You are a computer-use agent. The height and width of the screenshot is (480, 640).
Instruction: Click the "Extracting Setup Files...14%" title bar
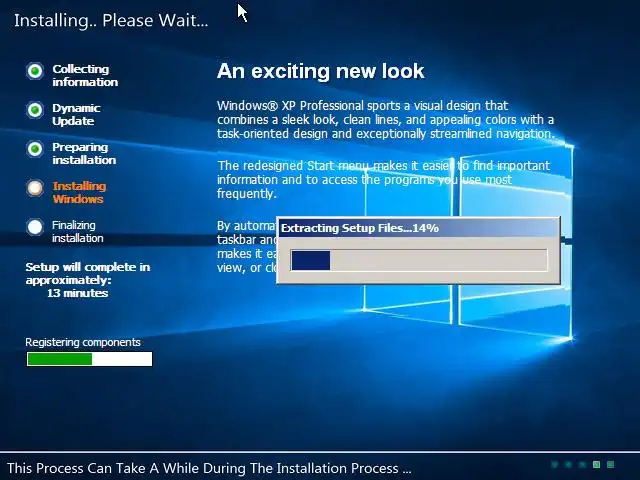tap(418, 228)
